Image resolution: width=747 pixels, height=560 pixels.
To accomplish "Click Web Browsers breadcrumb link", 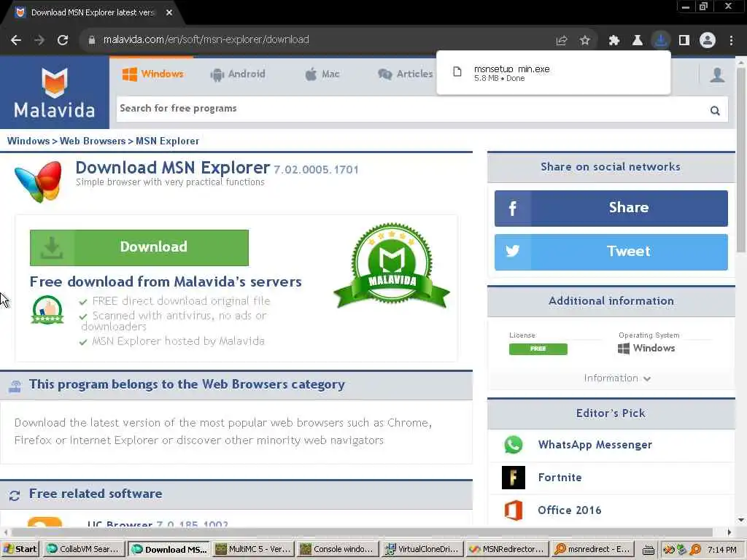I will click(93, 141).
